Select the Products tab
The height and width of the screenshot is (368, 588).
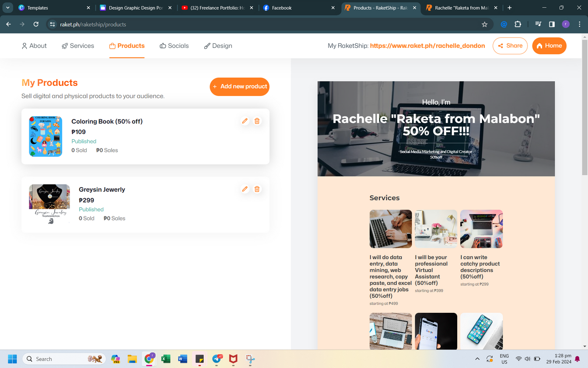click(x=127, y=46)
